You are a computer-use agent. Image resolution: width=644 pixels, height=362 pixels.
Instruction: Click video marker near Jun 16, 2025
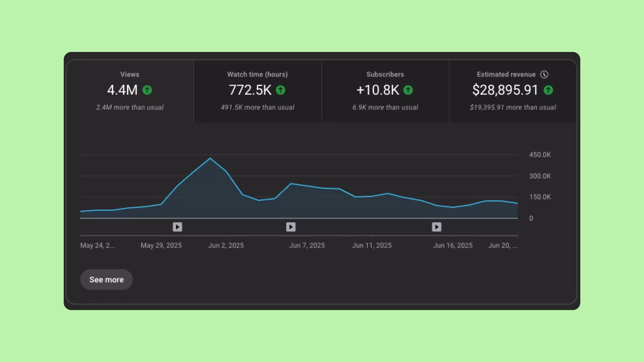436,227
